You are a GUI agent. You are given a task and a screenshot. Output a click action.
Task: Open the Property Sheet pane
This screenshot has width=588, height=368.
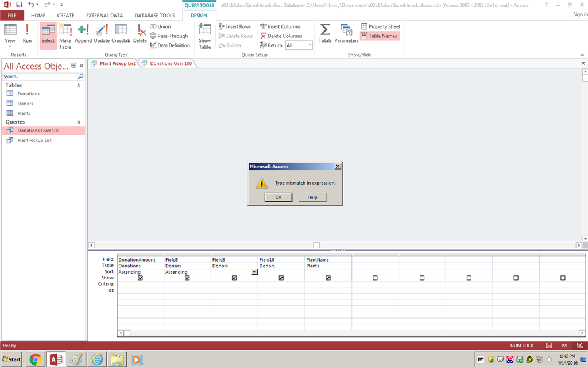pyautogui.click(x=381, y=26)
